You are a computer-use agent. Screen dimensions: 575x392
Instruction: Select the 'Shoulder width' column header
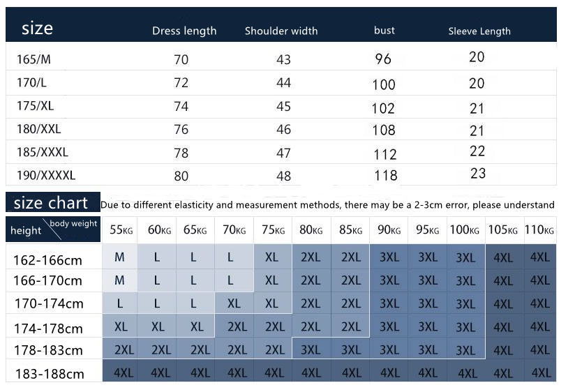point(281,31)
